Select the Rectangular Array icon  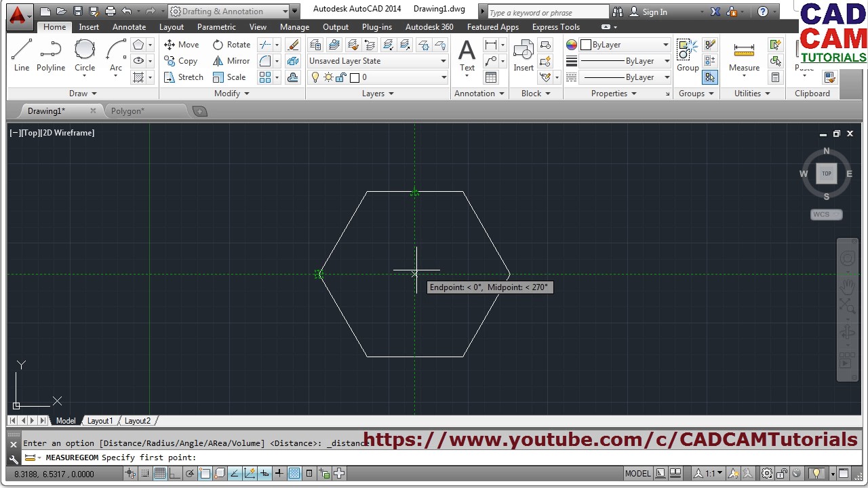point(265,77)
